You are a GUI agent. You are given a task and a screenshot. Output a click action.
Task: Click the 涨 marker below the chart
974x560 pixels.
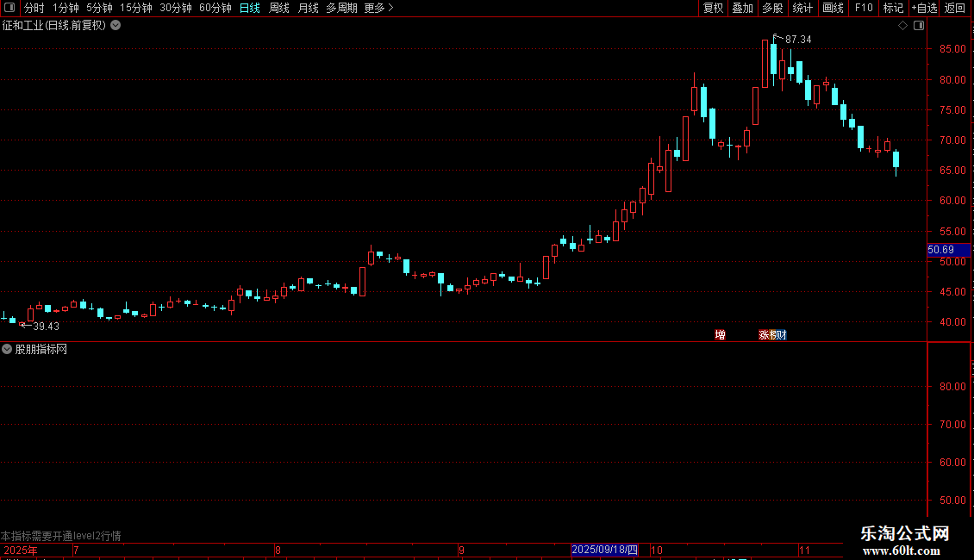pos(764,334)
